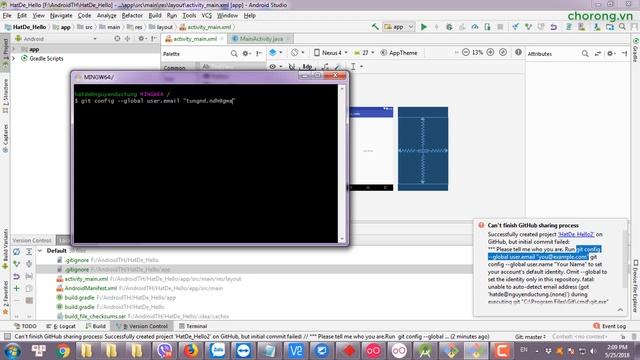This screenshot has height=360, width=640.
Task: Click default margins 8dp button
Action: point(307,67)
